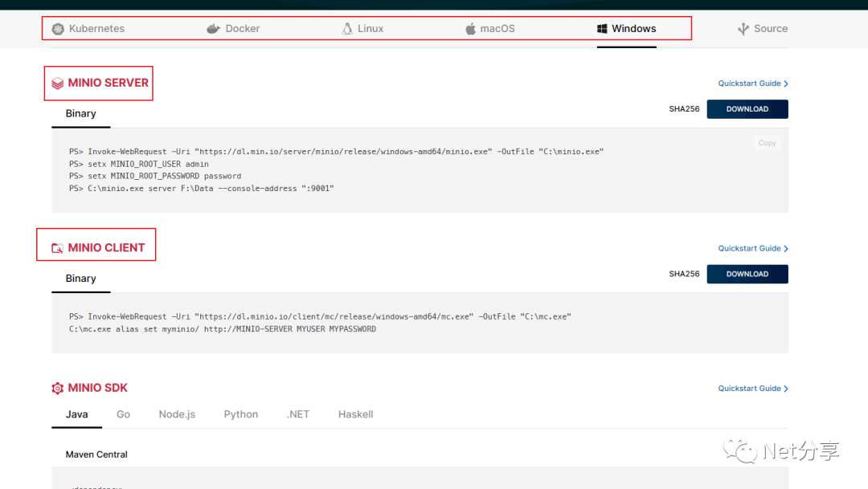Click the Linux penguin icon
The height and width of the screenshot is (489, 868).
pyautogui.click(x=347, y=29)
